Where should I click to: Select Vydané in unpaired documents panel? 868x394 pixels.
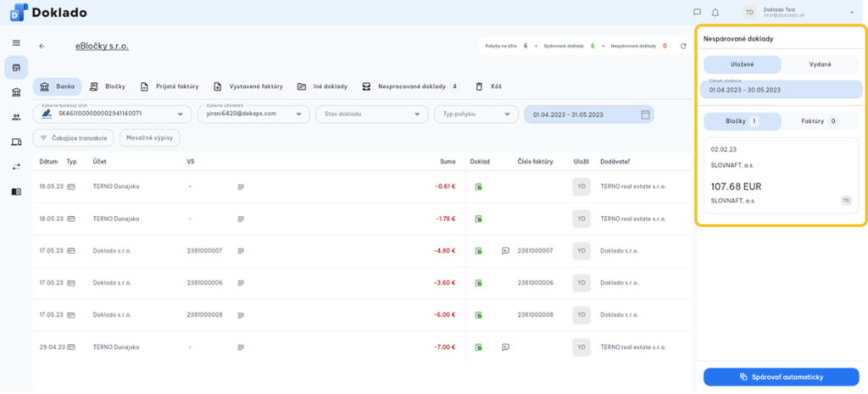point(821,64)
